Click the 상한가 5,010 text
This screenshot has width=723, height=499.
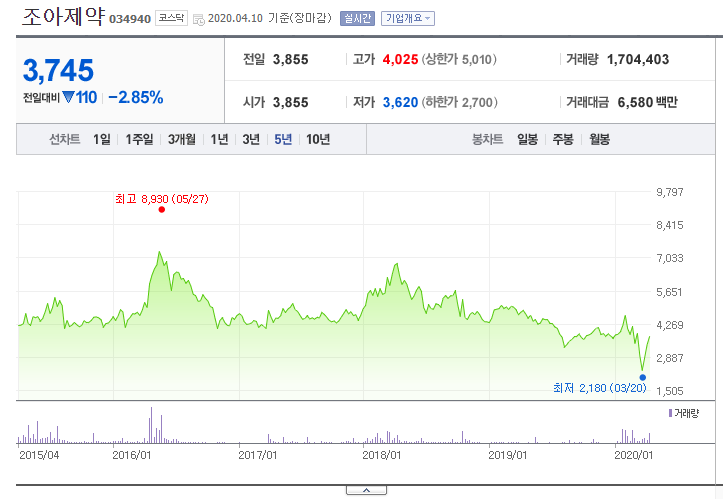[x=459, y=59]
